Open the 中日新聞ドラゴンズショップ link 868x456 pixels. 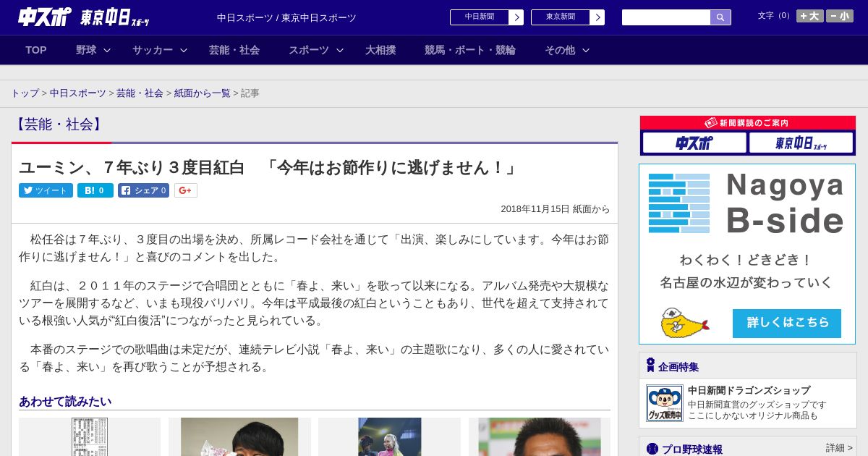tap(749, 390)
